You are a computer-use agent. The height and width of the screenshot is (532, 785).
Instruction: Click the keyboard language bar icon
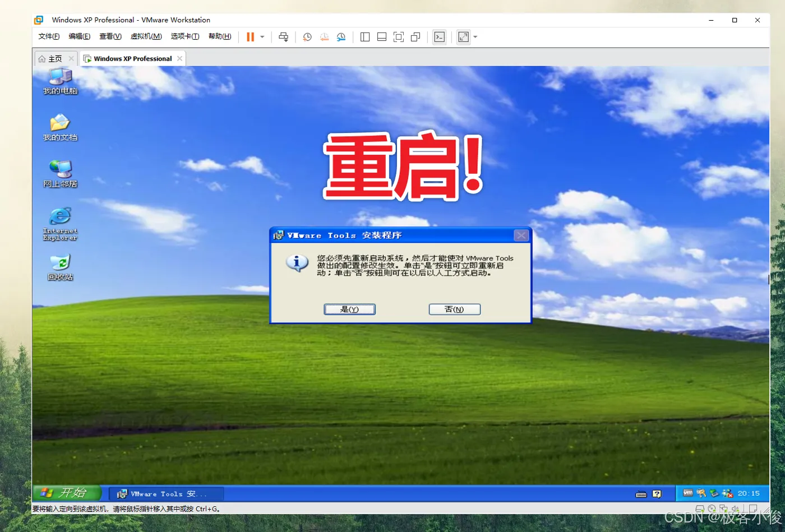point(641,494)
